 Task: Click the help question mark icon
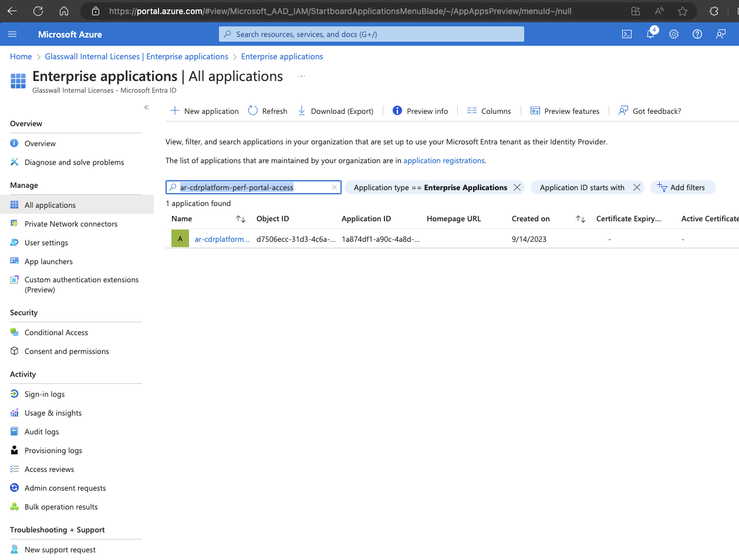[x=697, y=34]
